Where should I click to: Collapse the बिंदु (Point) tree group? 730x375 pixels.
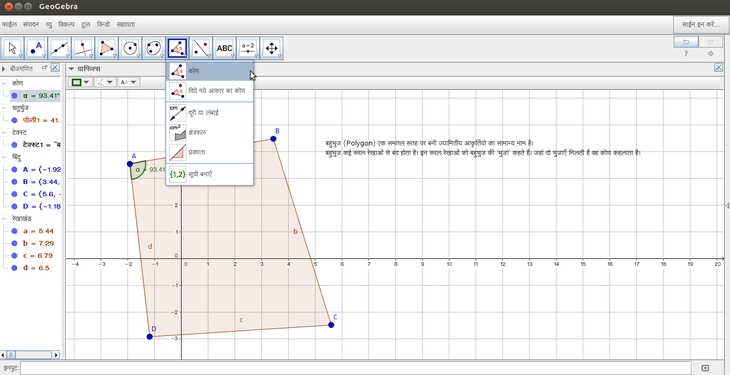click(4, 157)
